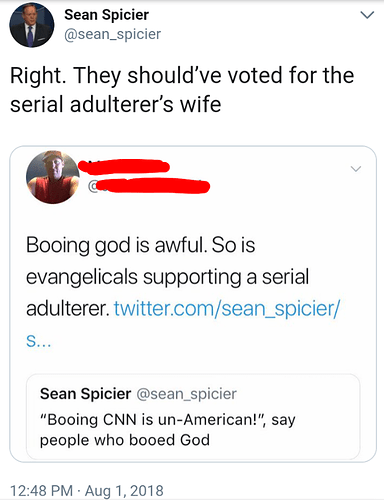Open the tweet options chevron at top

click(367, 15)
